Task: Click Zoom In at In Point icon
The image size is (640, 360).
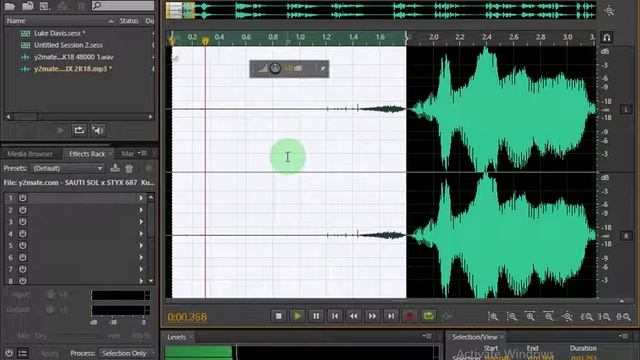Action: pyautogui.click(x=587, y=316)
